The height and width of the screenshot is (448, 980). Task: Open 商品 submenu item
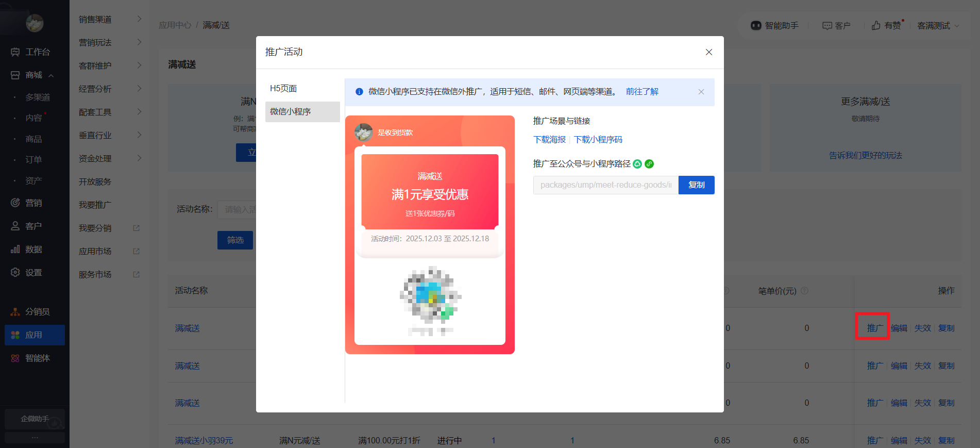(34, 139)
